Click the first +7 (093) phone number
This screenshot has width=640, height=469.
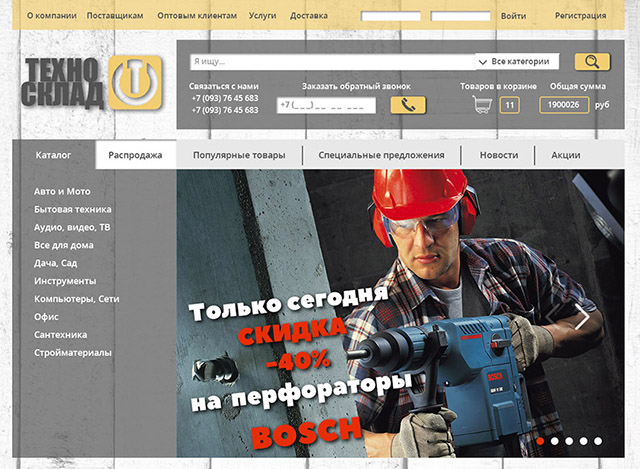(225, 98)
